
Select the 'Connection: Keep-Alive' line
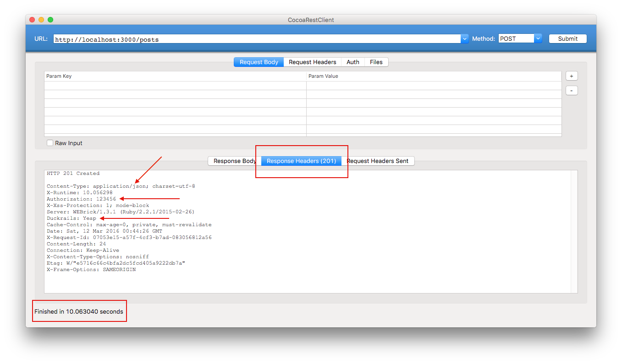pyautogui.click(x=83, y=250)
